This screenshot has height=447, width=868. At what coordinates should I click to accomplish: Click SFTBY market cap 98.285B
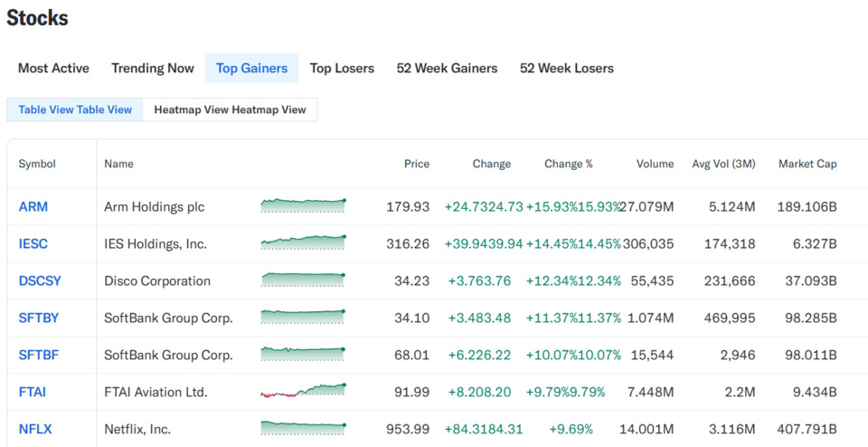click(811, 319)
